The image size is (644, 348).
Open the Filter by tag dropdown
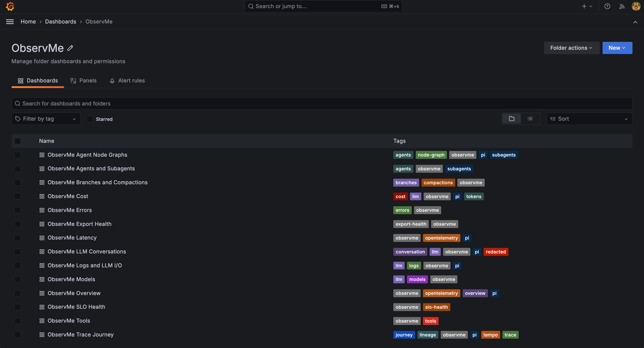click(x=46, y=119)
